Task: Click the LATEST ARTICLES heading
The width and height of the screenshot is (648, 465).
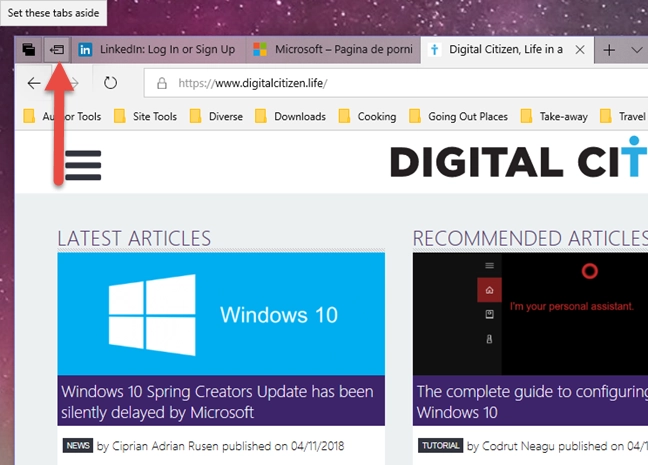Action: click(x=134, y=238)
